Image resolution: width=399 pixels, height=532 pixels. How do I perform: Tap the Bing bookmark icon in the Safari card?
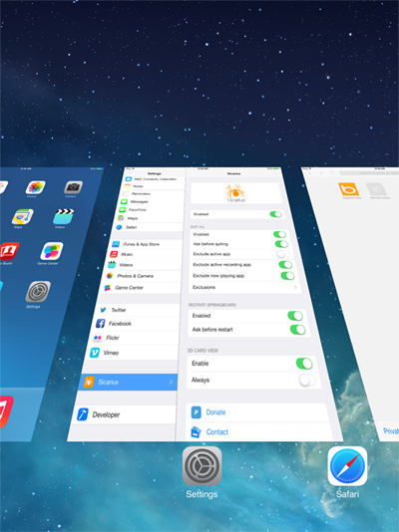[x=349, y=189]
